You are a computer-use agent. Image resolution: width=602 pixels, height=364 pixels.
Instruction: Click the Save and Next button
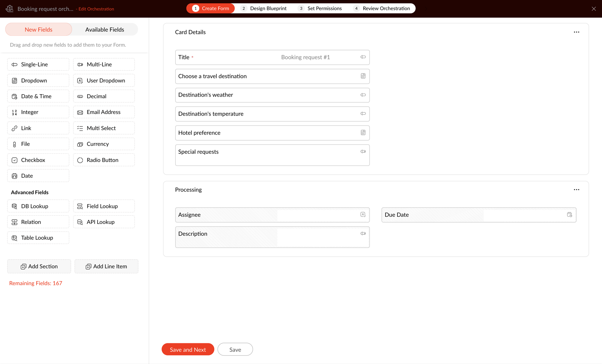188,349
